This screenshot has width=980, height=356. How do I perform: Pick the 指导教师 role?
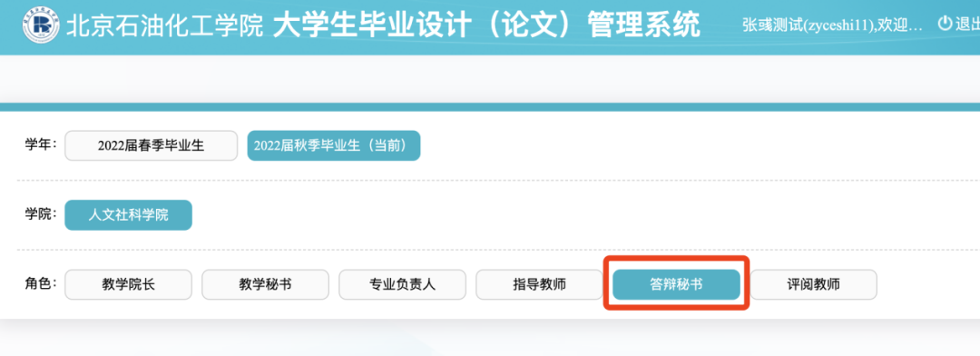[539, 284]
